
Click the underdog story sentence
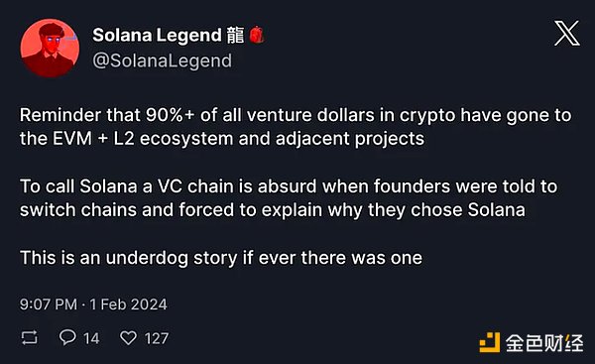[221, 258]
